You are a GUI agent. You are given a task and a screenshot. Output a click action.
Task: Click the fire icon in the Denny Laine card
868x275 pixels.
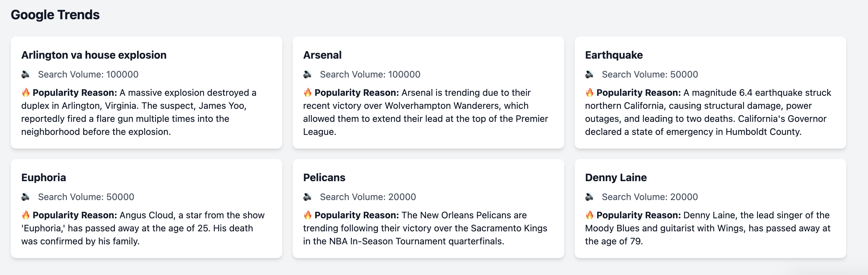point(589,215)
